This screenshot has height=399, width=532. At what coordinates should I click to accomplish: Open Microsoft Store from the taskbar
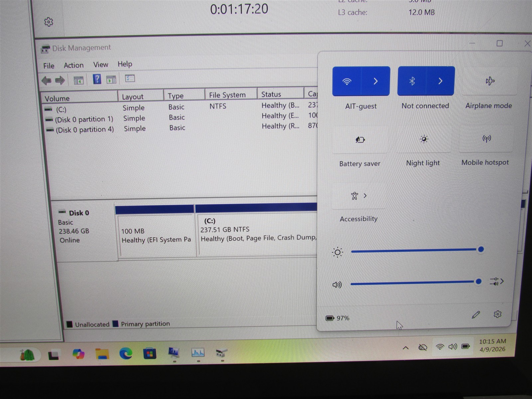[150, 353]
